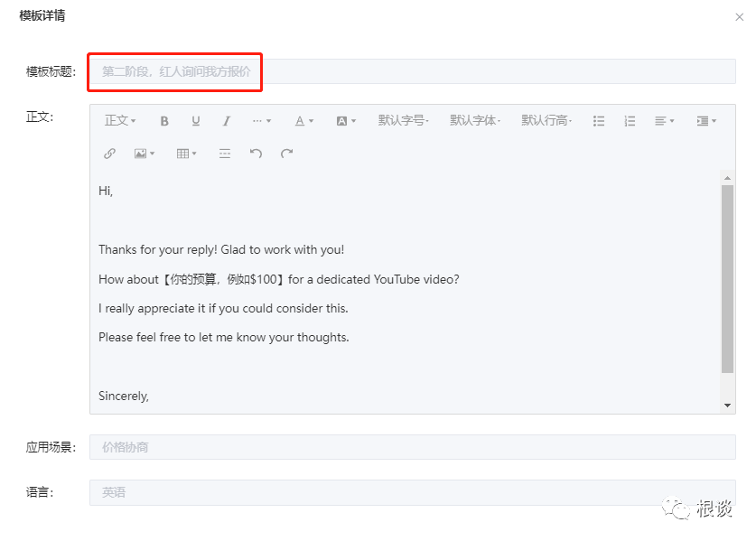
Task: Click the "Thanks for your reply!" line
Action: click(x=221, y=250)
